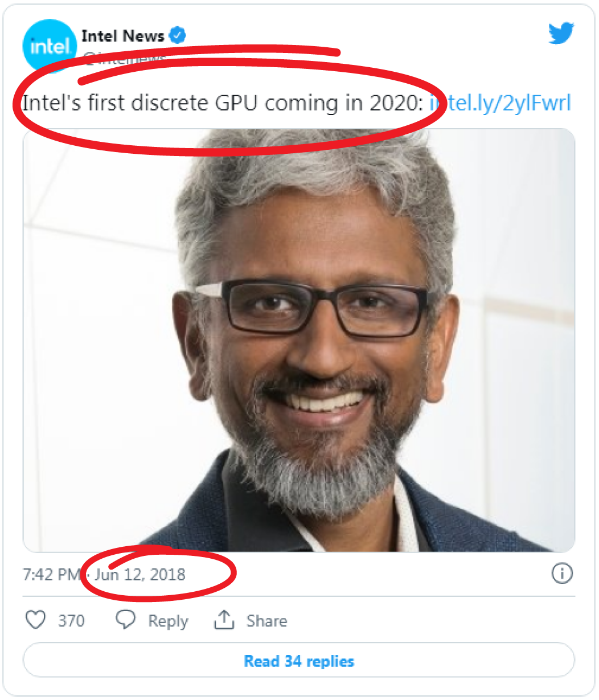Click the blue verified badge by Intel News
Viewport: 599px width, 700px height.
click(x=178, y=35)
